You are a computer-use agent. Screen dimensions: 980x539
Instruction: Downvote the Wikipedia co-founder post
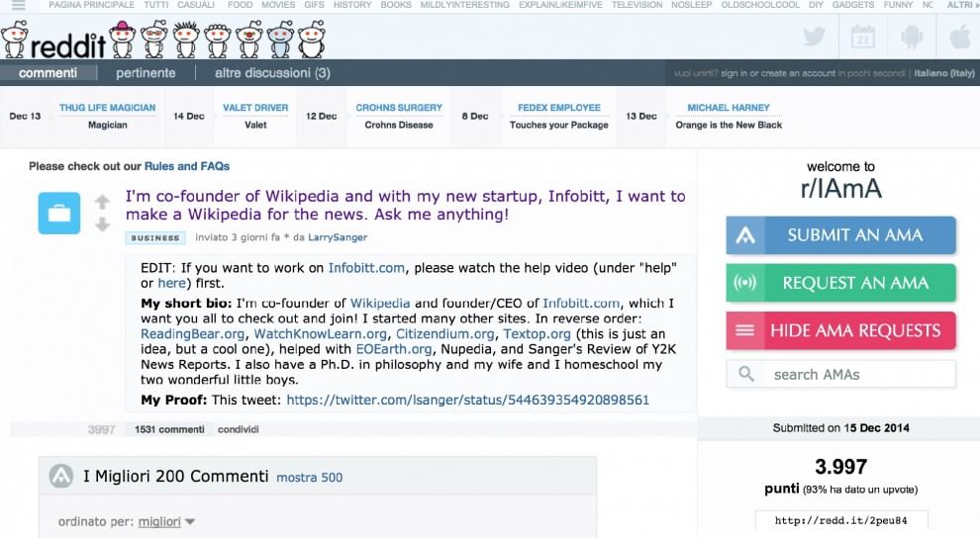(x=103, y=225)
